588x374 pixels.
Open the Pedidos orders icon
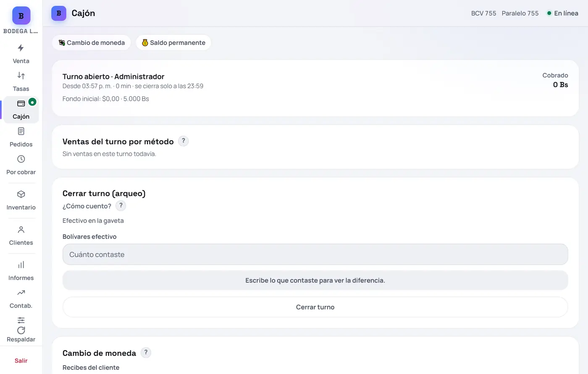[21, 131]
